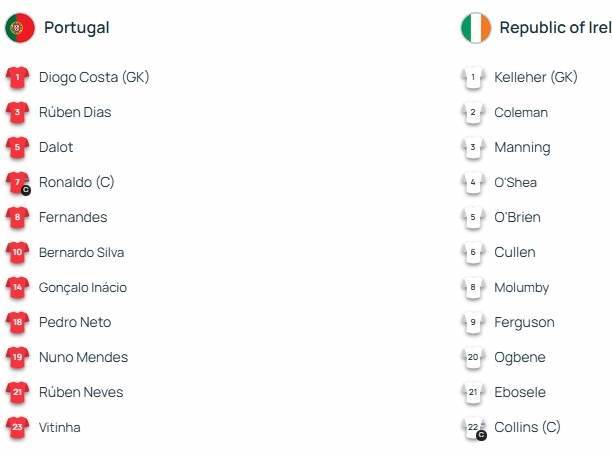Open Molumby player entry
This screenshot has height=459, width=612.
(x=521, y=288)
